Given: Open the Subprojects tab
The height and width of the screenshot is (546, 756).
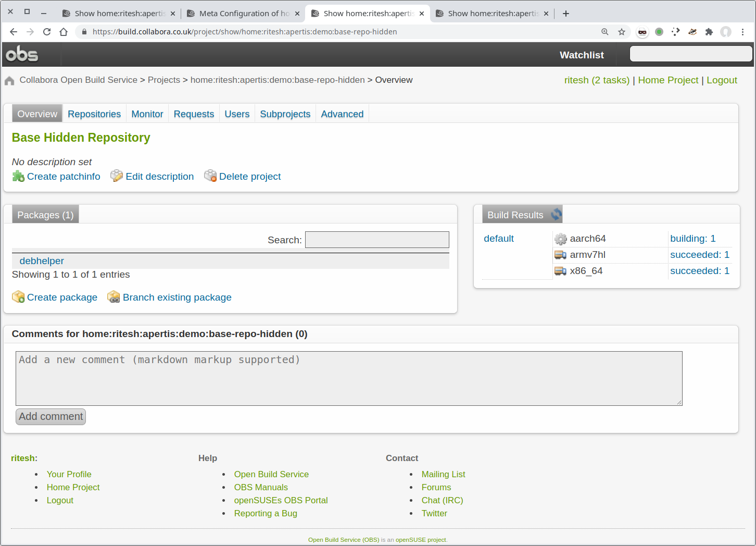Looking at the screenshot, I should pos(285,114).
